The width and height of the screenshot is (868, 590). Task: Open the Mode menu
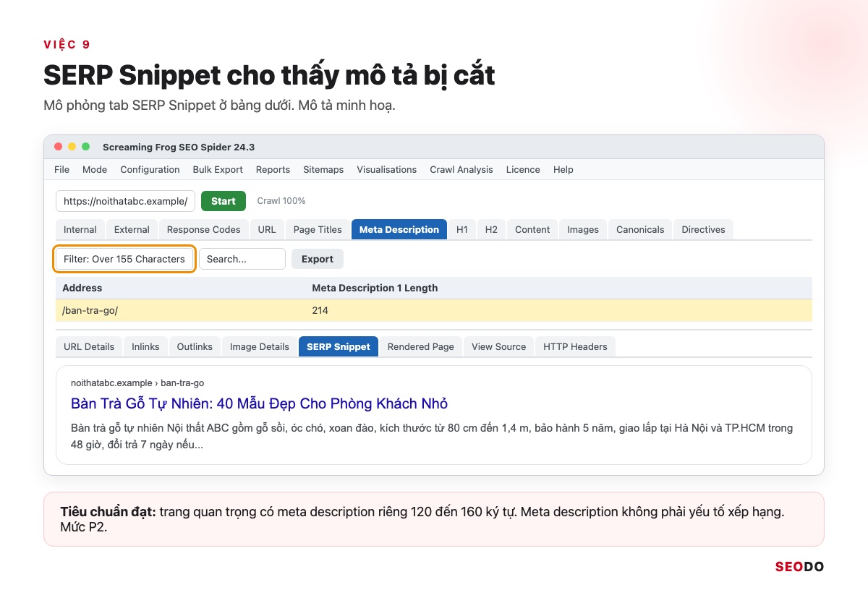point(95,169)
